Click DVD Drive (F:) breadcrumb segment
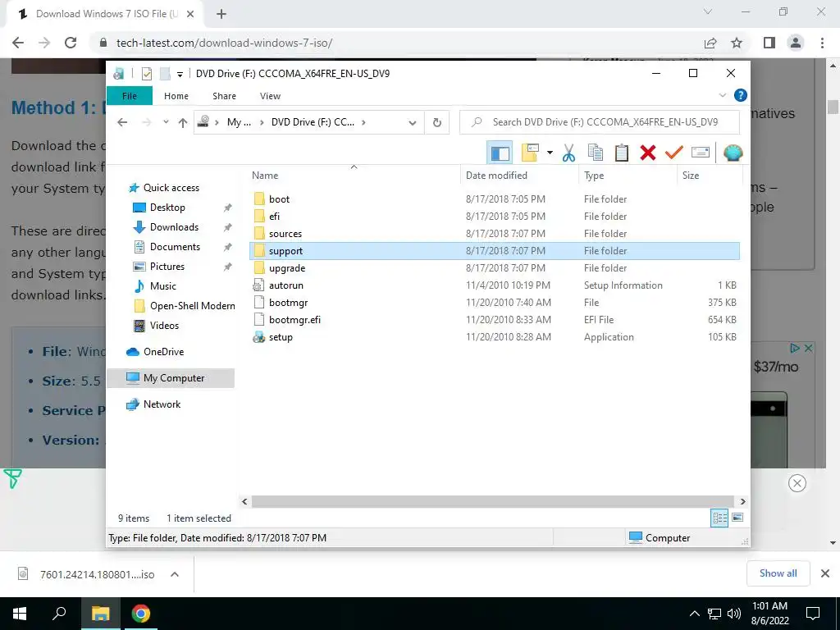The height and width of the screenshot is (630, 840). point(313,122)
